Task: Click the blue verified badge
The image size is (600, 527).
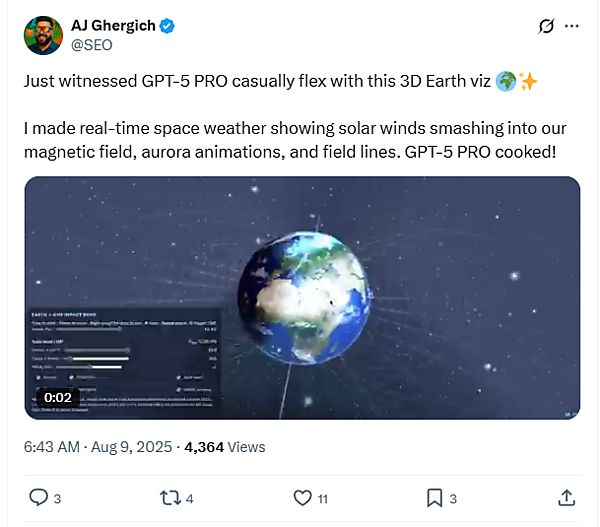Action: pos(166,25)
